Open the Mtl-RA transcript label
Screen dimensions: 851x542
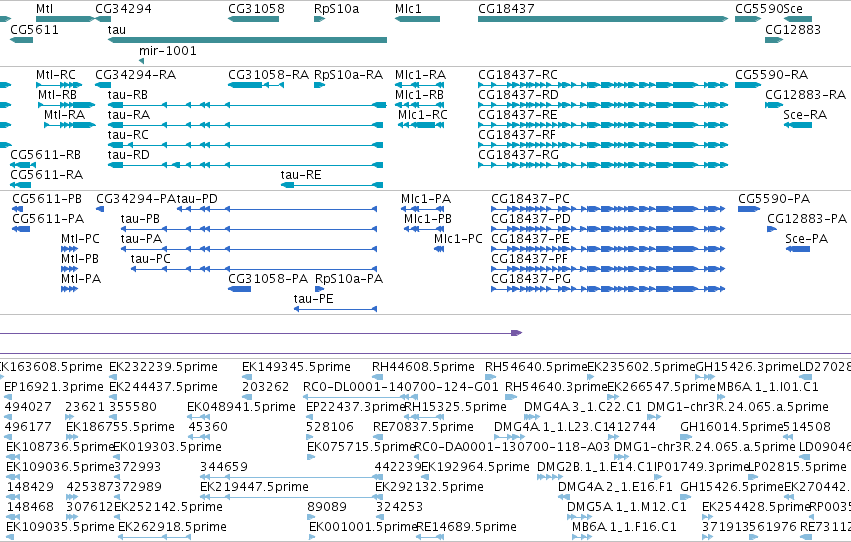pyautogui.click(x=65, y=114)
